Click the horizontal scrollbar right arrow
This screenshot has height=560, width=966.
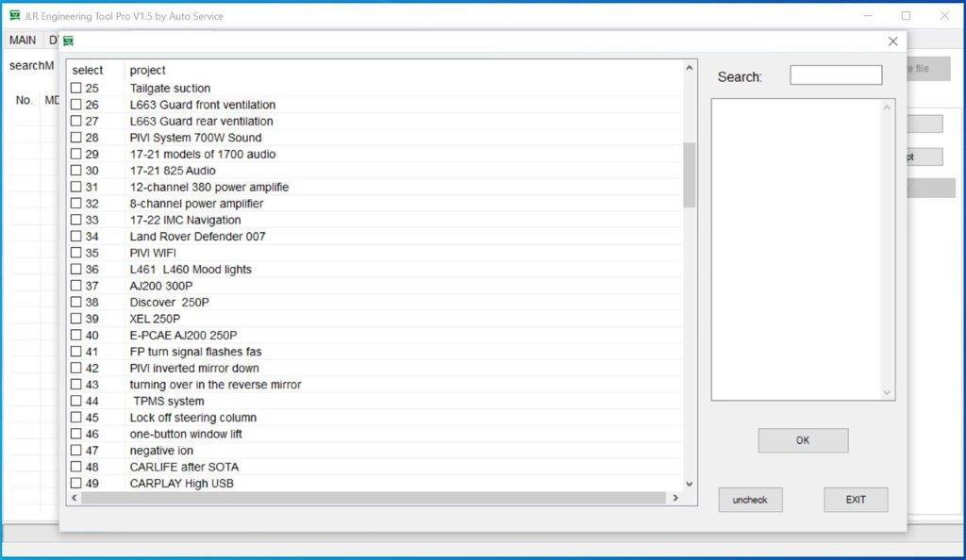tap(675, 498)
